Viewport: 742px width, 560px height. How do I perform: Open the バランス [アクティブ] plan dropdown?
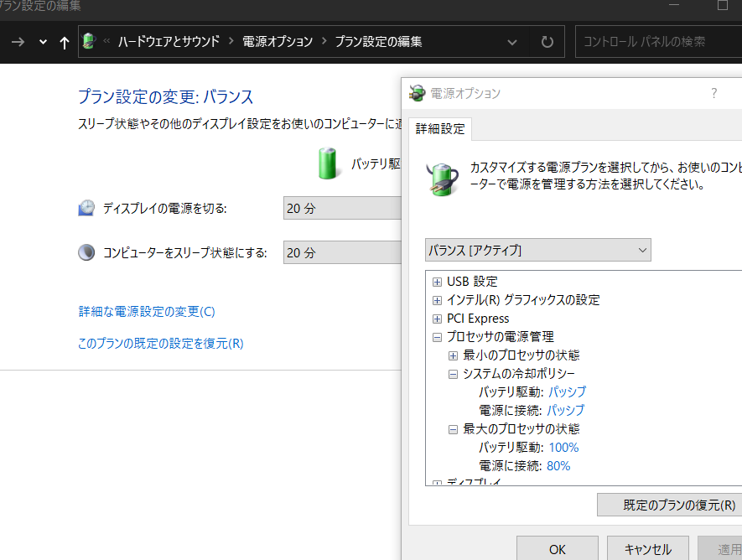[538, 250]
